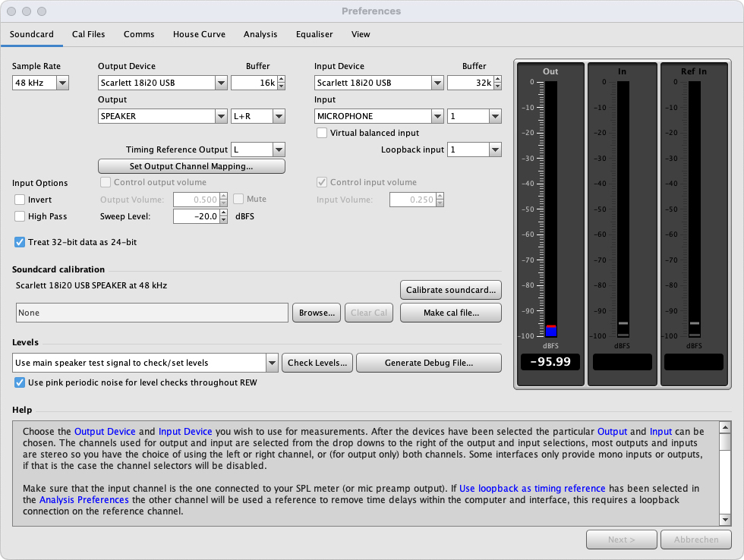Enable the High Pass input option
The width and height of the screenshot is (744, 560).
pyautogui.click(x=19, y=216)
